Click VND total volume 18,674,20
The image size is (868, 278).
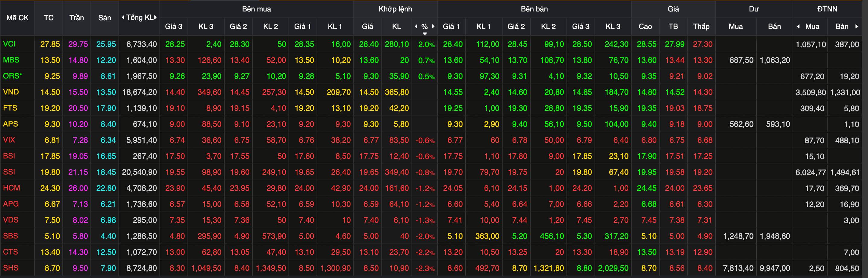click(x=140, y=92)
